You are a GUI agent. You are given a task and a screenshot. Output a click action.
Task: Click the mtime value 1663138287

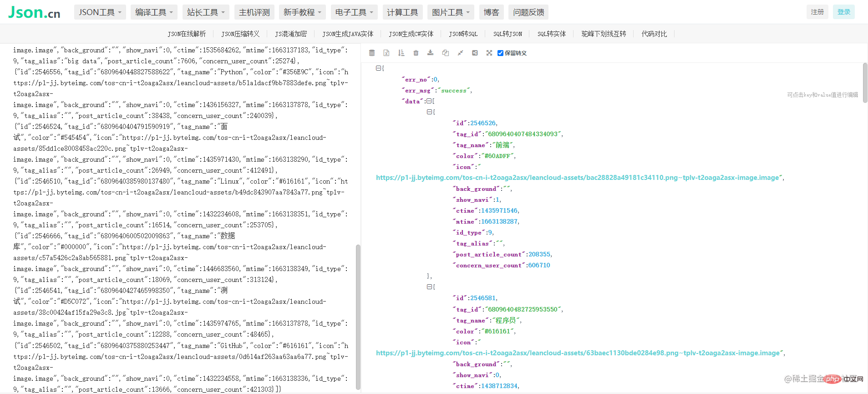499,222
